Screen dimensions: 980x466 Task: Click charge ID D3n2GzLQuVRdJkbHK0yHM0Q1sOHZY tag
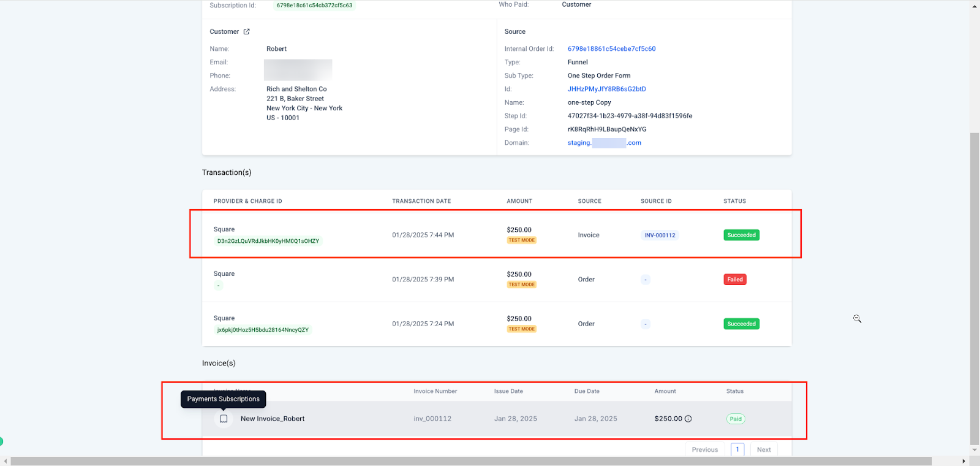(x=268, y=242)
